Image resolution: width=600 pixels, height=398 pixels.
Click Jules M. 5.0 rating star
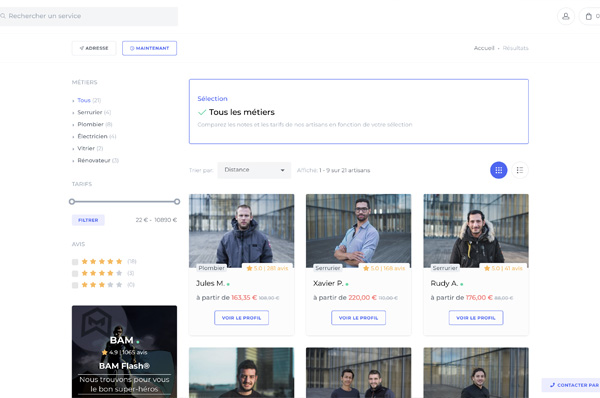249,268
